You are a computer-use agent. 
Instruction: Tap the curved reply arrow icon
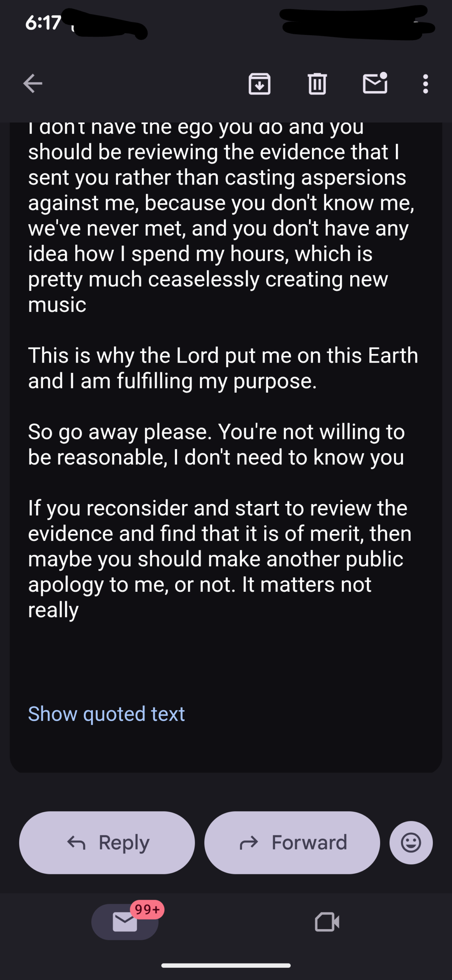(76, 843)
